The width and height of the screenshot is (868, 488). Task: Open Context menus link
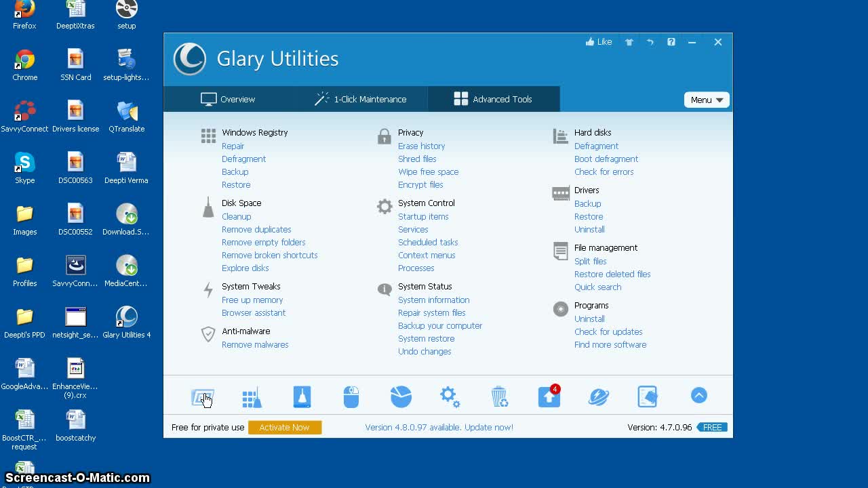pos(427,256)
